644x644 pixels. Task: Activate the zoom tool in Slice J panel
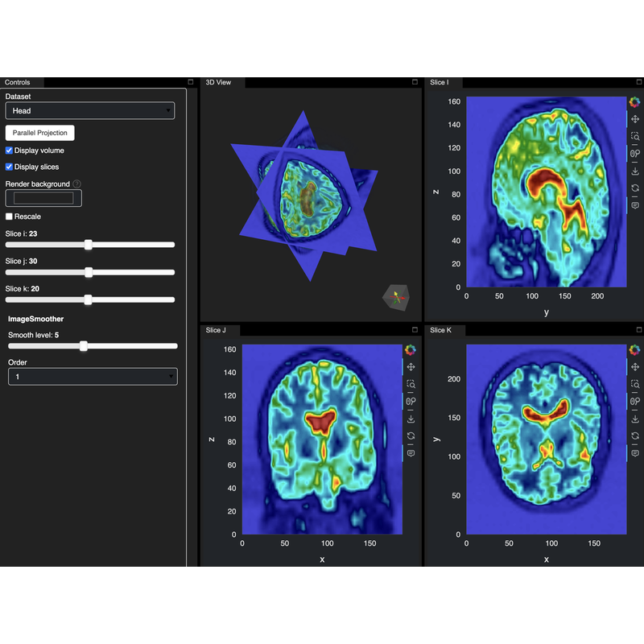click(411, 384)
